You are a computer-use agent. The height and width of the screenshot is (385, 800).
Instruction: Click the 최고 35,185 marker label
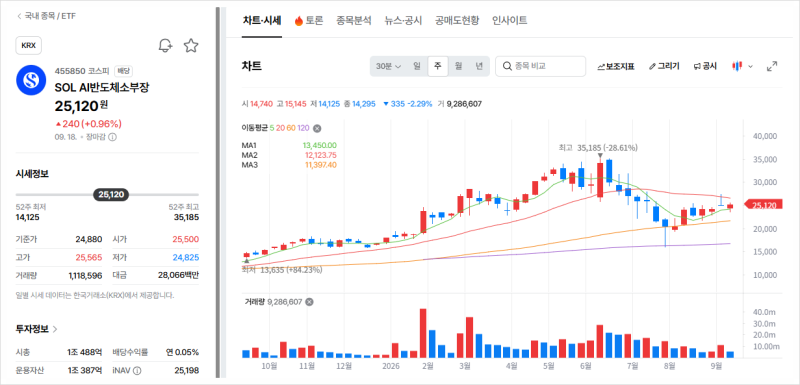pyautogui.click(x=598, y=148)
